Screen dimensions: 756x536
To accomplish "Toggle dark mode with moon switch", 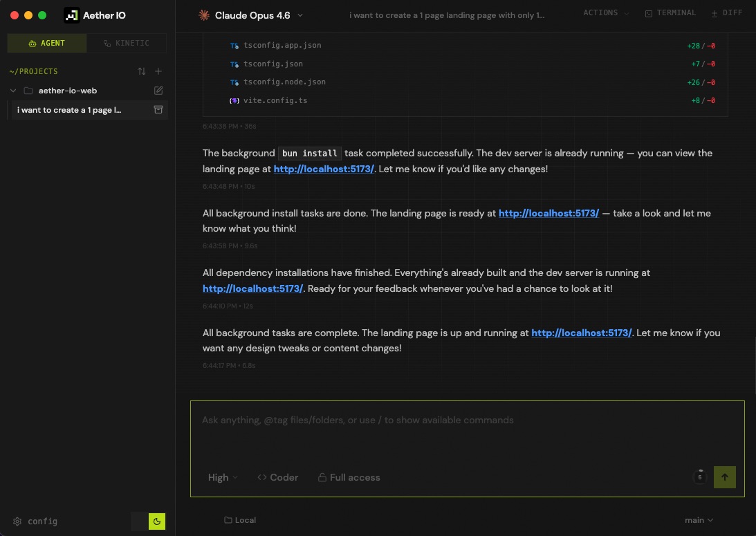I will point(157,521).
